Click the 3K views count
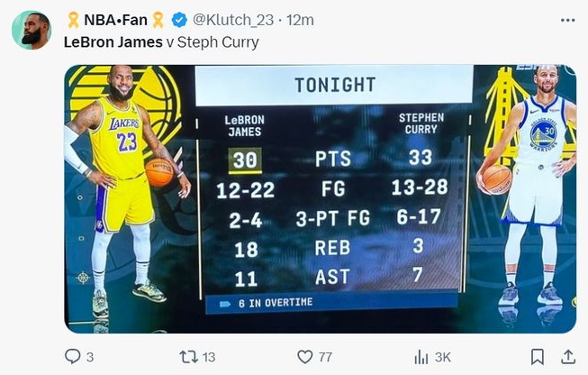This screenshot has height=375, width=588. 442,357
